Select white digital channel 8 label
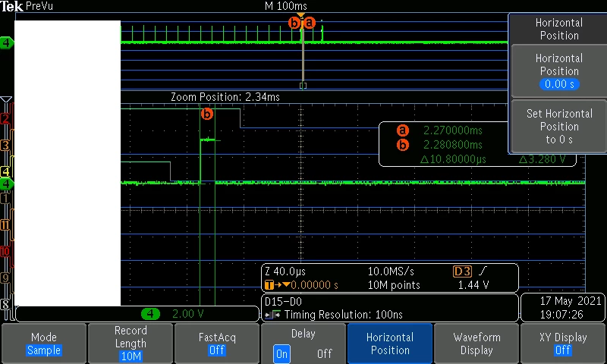This screenshot has width=607, height=364. [5, 304]
